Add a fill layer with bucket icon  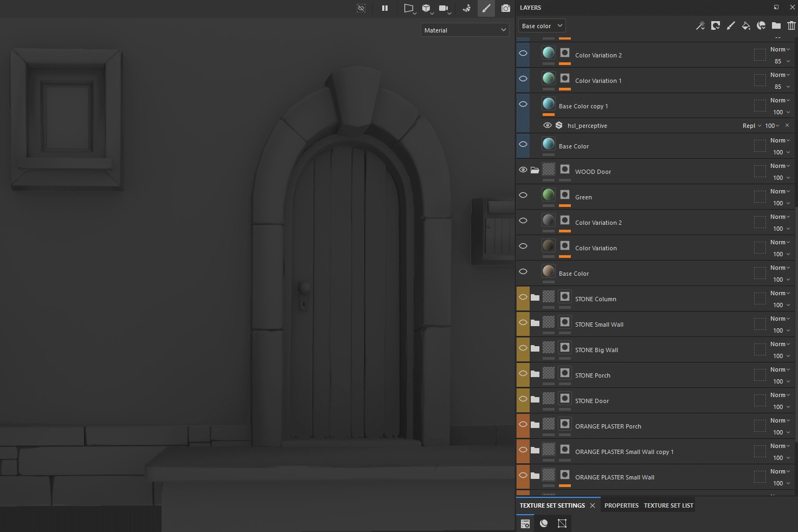coord(746,25)
